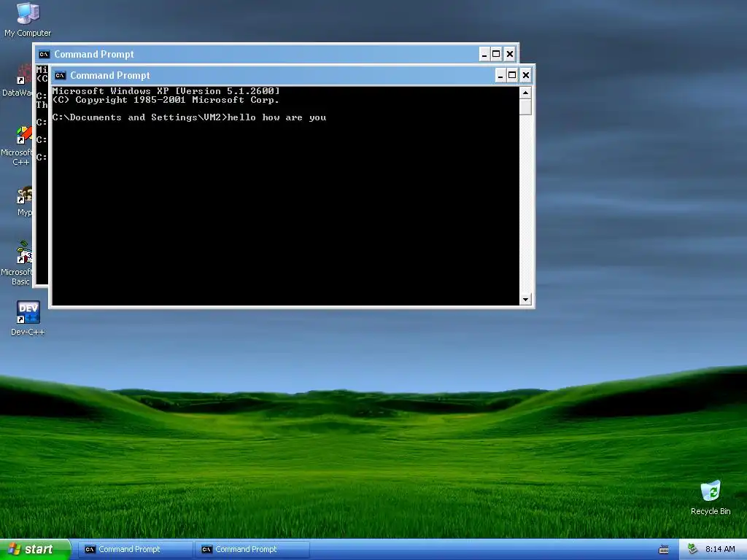Open the My Computer desktop icon

pos(28,19)
